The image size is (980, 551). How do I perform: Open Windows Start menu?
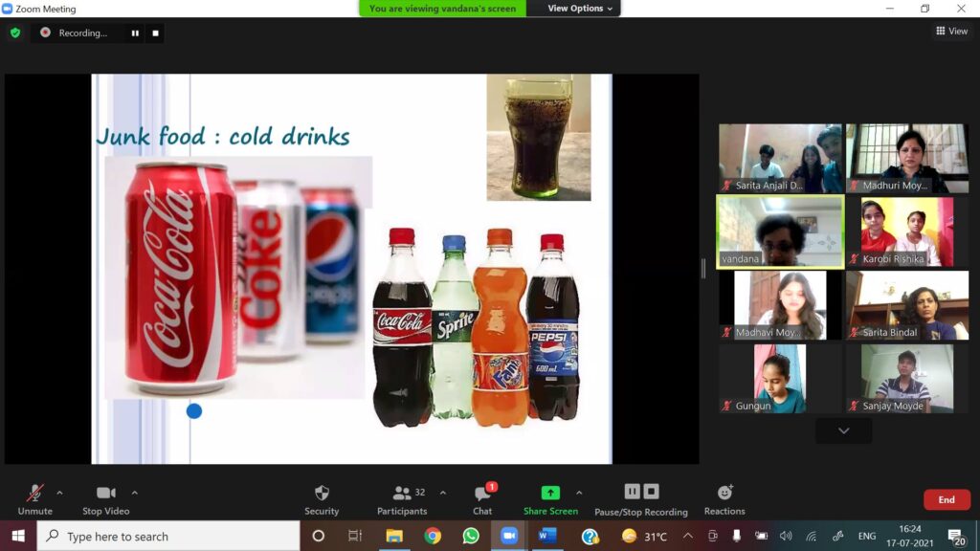coord(18,536)
